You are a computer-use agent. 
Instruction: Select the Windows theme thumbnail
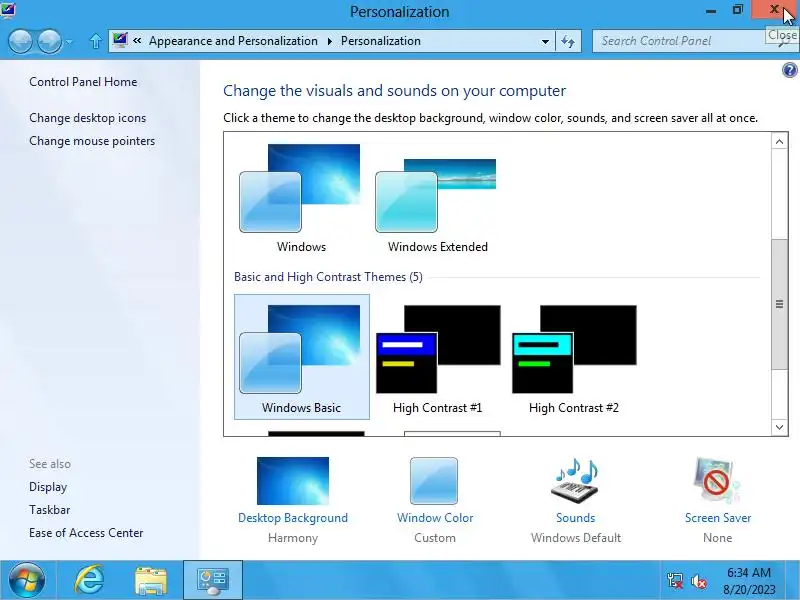click(x=302, y=197)
